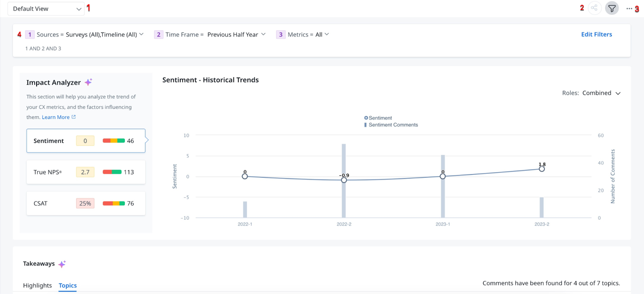Viewport: 644px width, 294px height.
Task: Click the CSAT distribution color bar
Action: point(114,204)
